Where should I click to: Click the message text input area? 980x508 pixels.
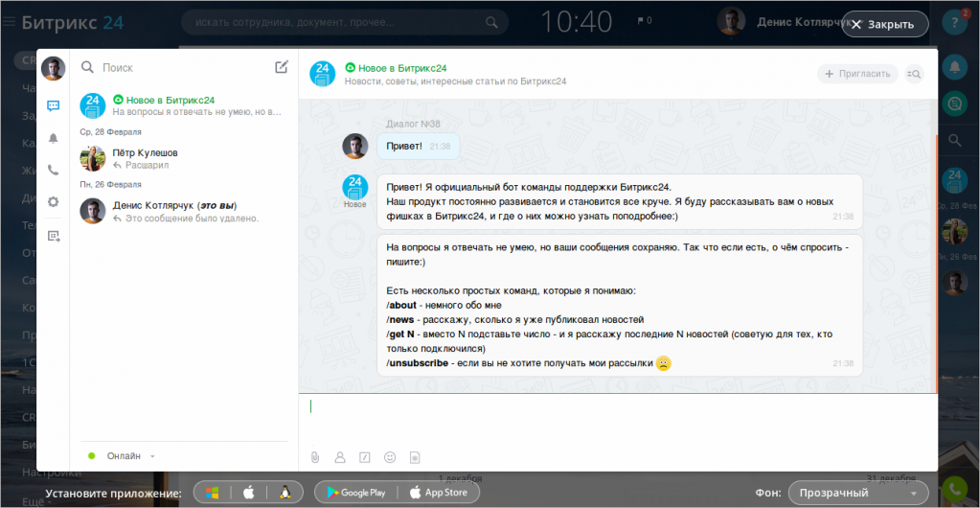click(x=618, y=419)
